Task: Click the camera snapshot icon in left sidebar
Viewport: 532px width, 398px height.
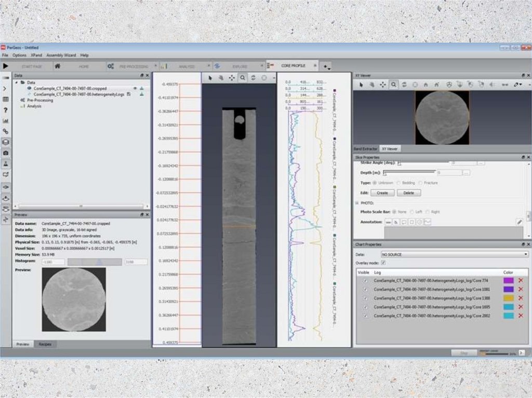Action: pyautogui.click(x=6, y=153)
